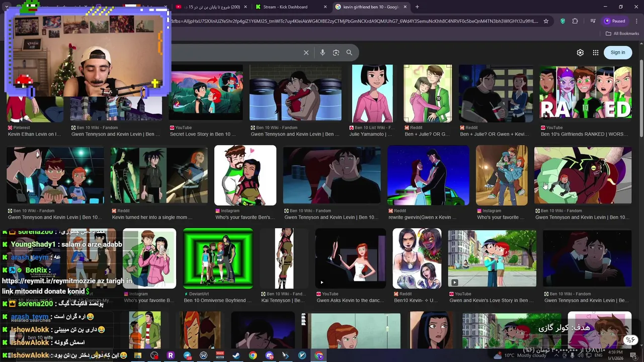This screenshot has width=644, height=362.
Task: Open the RANKED Ben 10's Girlfriends thumbnail
Action: (x=586, y=93)
